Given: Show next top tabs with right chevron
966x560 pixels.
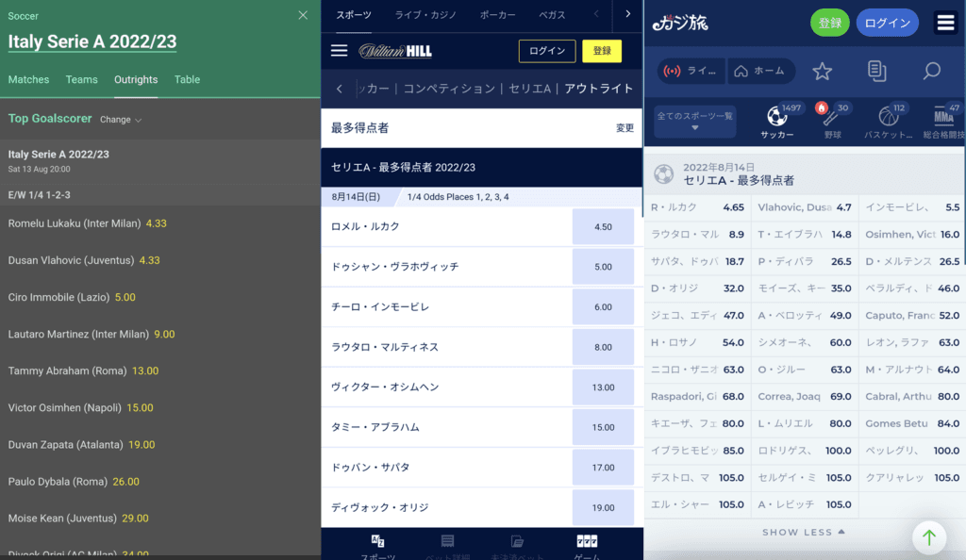Looking at the screenshot, I should [627, 13].
